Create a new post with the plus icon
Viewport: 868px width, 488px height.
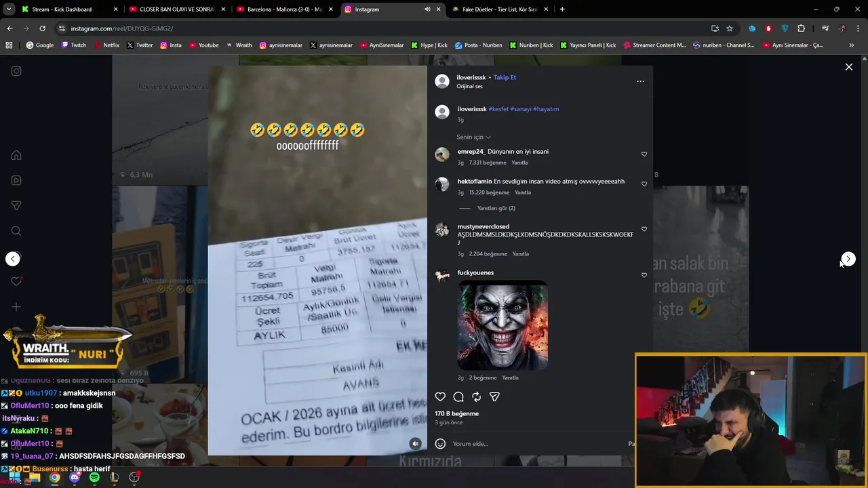coord(16,307)
